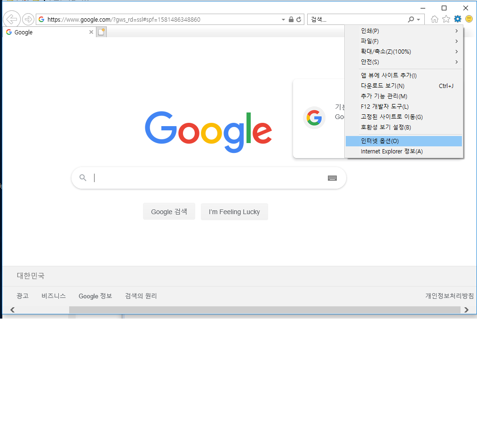Select the Google tab
This screenshot has height=448, width=477.
49,32
